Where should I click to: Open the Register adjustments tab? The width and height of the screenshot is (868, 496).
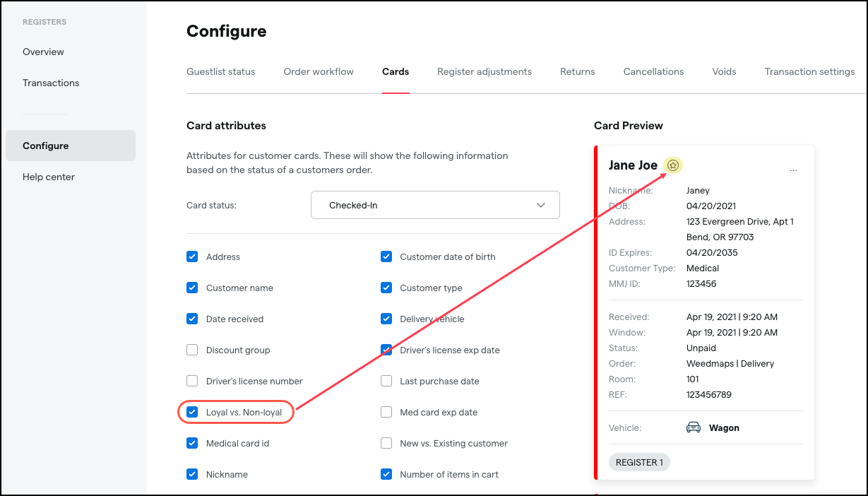tap(484, 71)
